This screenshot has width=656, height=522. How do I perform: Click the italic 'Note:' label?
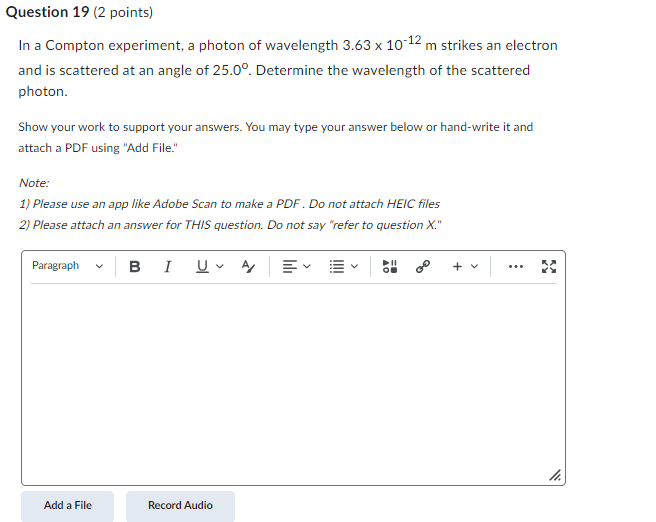(x=34, y=183)
